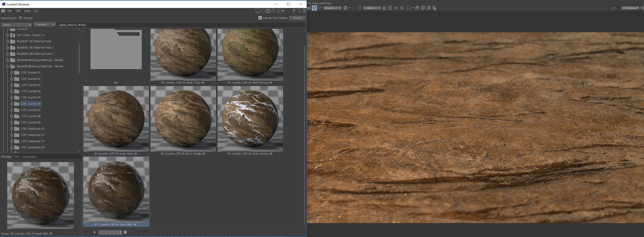Click the copy image icon in render view

click(x=435, y=8)
